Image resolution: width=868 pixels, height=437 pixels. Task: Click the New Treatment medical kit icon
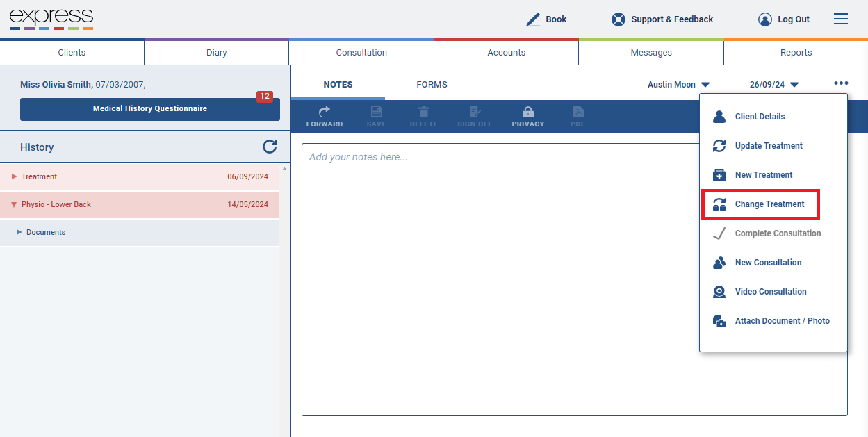pos(719,175)
